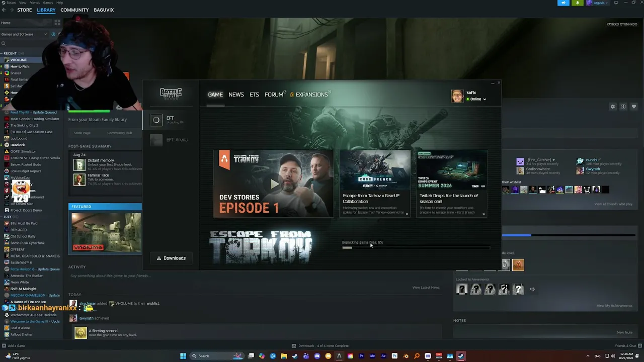Open Photoshop from the taskbar
The image size is (644, 362).
click(x=394, y=356)
